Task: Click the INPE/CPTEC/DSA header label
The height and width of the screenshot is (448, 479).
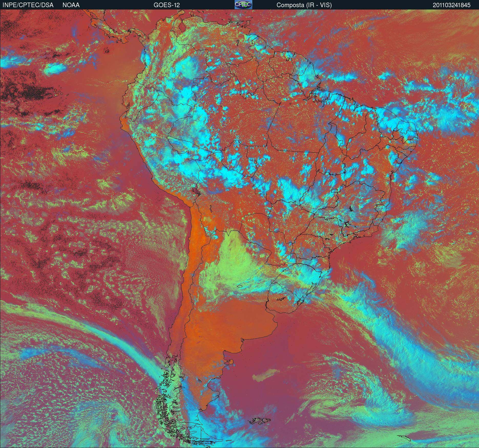Action: point(28,5)
